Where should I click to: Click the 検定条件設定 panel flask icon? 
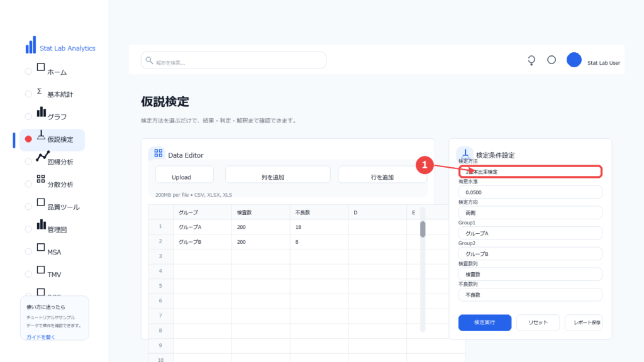click(x=465, y=154)
